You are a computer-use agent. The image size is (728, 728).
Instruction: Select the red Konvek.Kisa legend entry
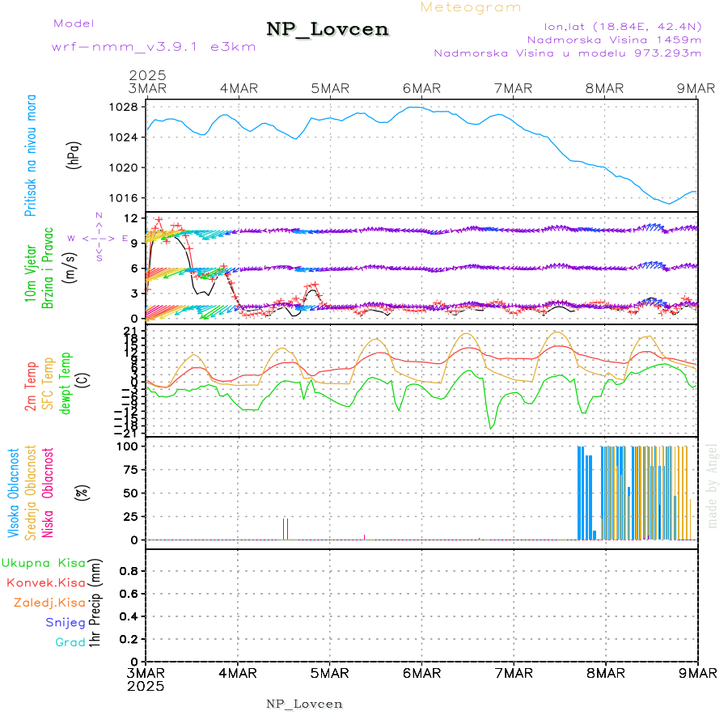point(46,582)
